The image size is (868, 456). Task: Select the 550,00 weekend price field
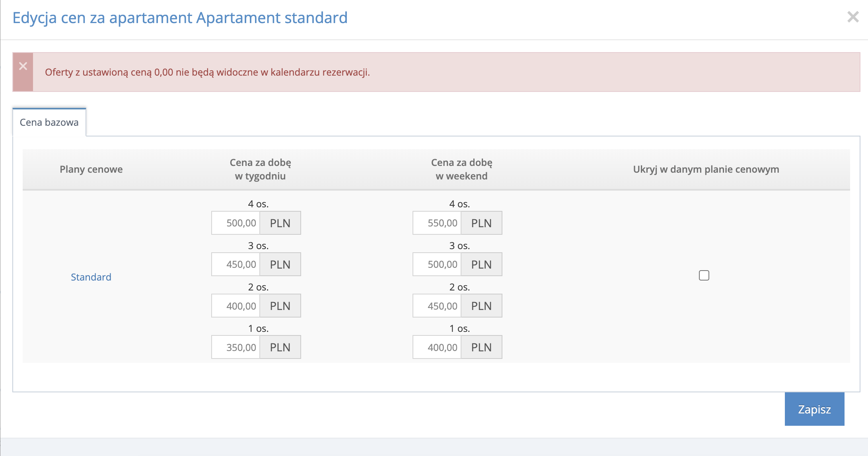pyautogui.click(x=436, y=223)
